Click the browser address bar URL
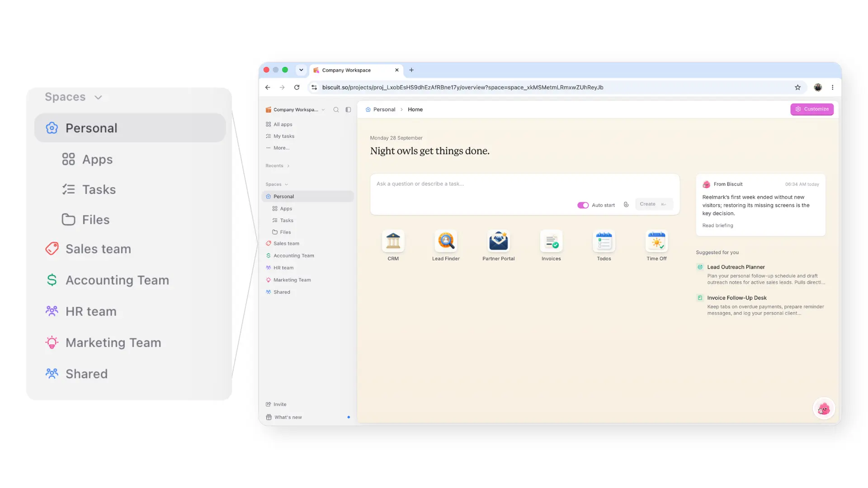This screenshot has height=488, width=868. [462, 87]
